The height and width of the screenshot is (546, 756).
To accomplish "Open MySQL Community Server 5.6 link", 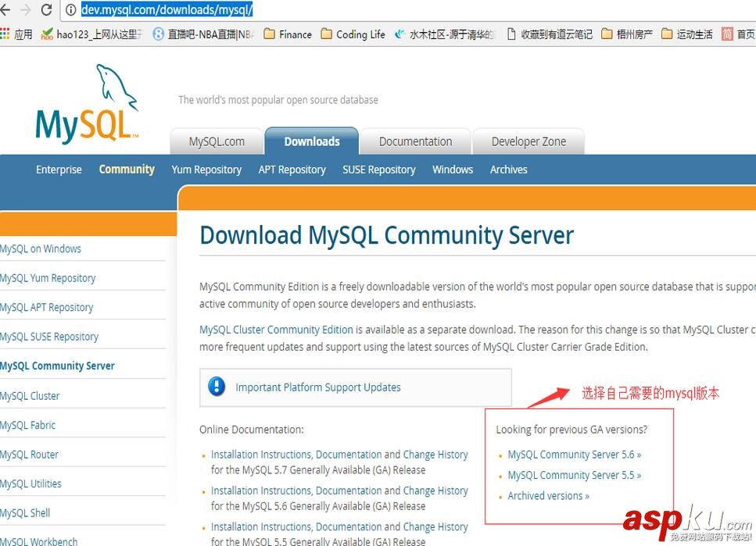I will pos(575,455).
